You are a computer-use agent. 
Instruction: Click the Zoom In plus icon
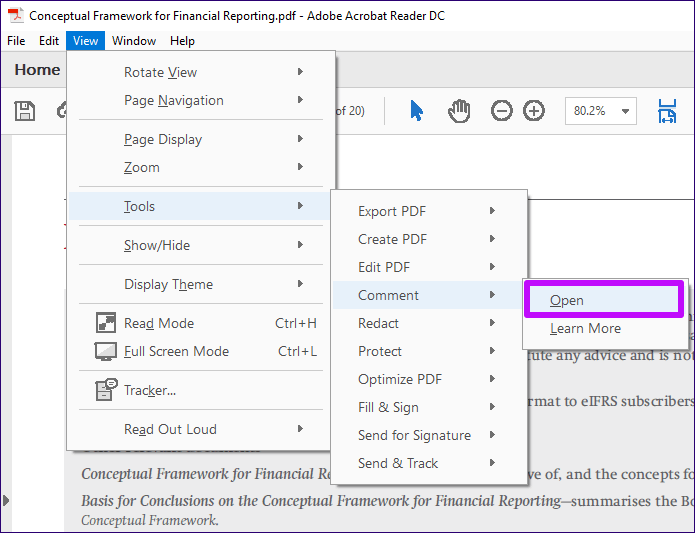[x=534, y=111]
